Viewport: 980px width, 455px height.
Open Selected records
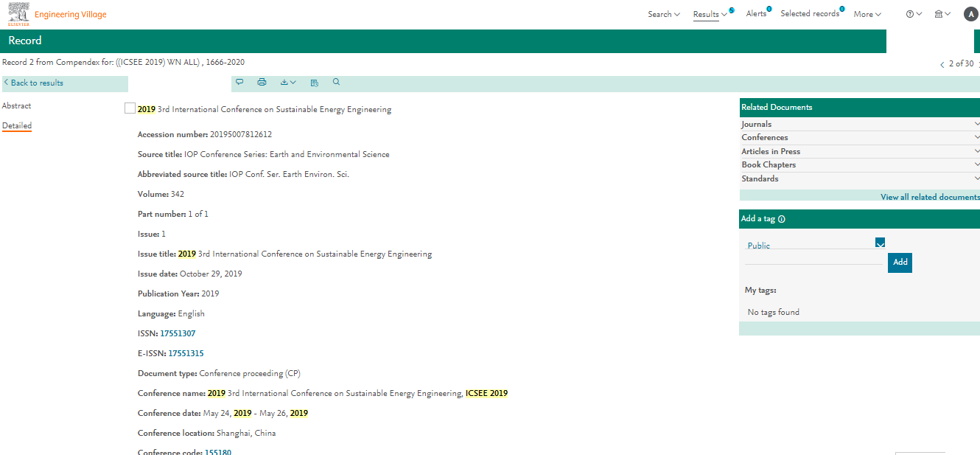point(810,13)
